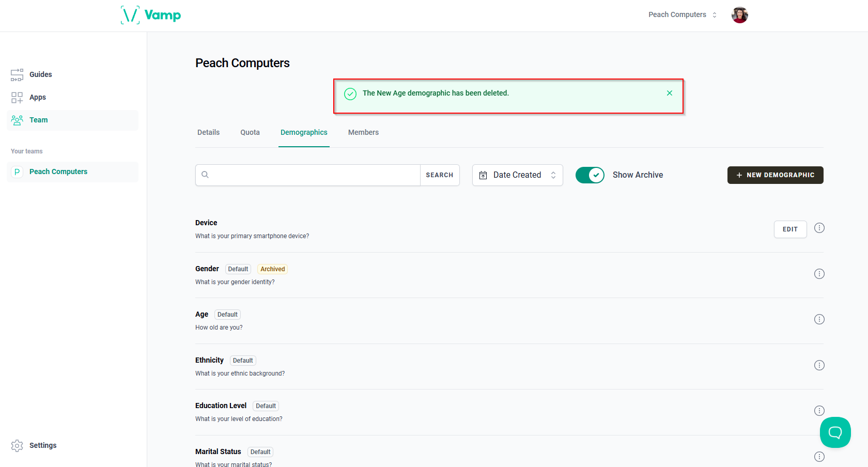Click the Settings gear icon
This screenshot has height=467, width=868.
coord(17,445)
